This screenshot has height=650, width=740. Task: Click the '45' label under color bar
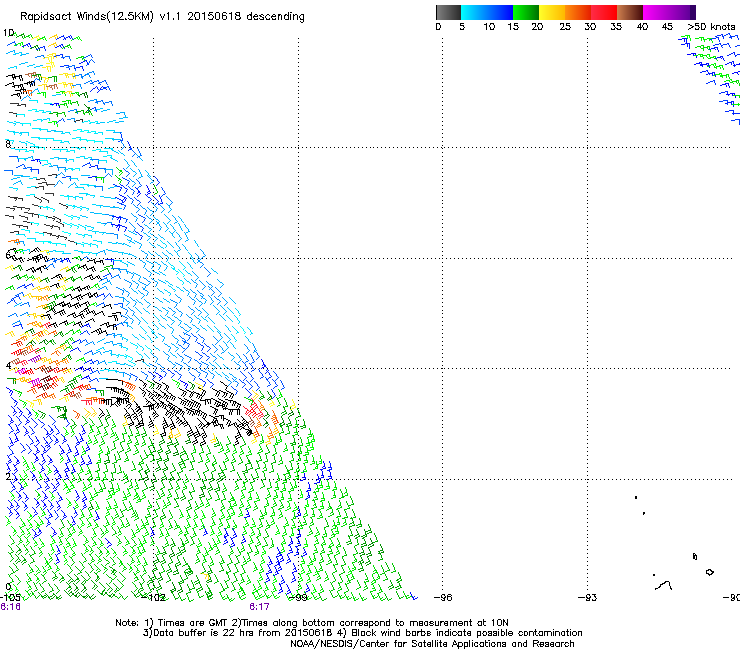(667, 27)
